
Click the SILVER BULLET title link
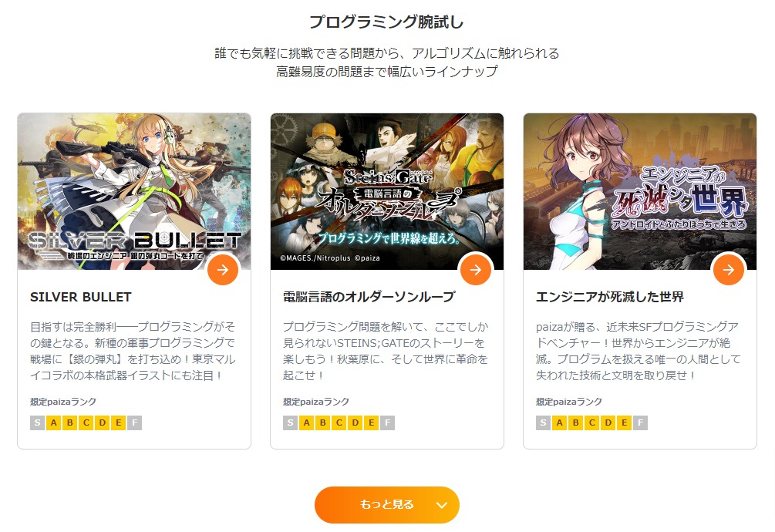tap(80, 297)
